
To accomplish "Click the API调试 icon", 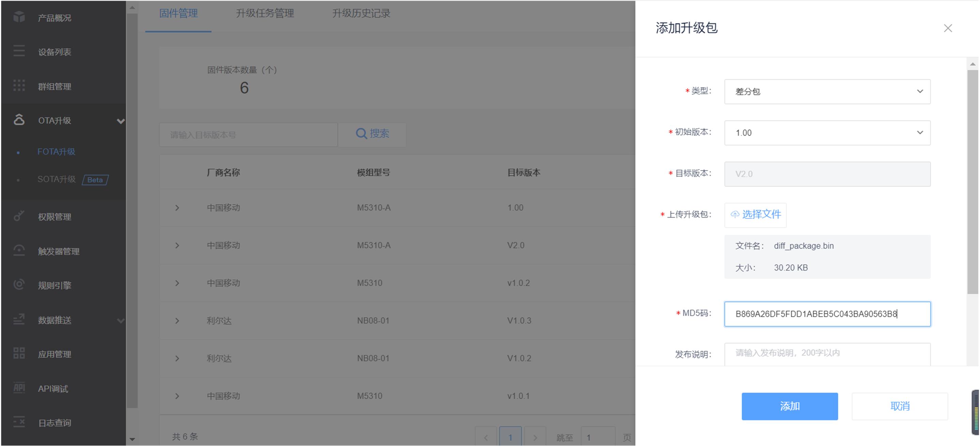I will (19, 388).
